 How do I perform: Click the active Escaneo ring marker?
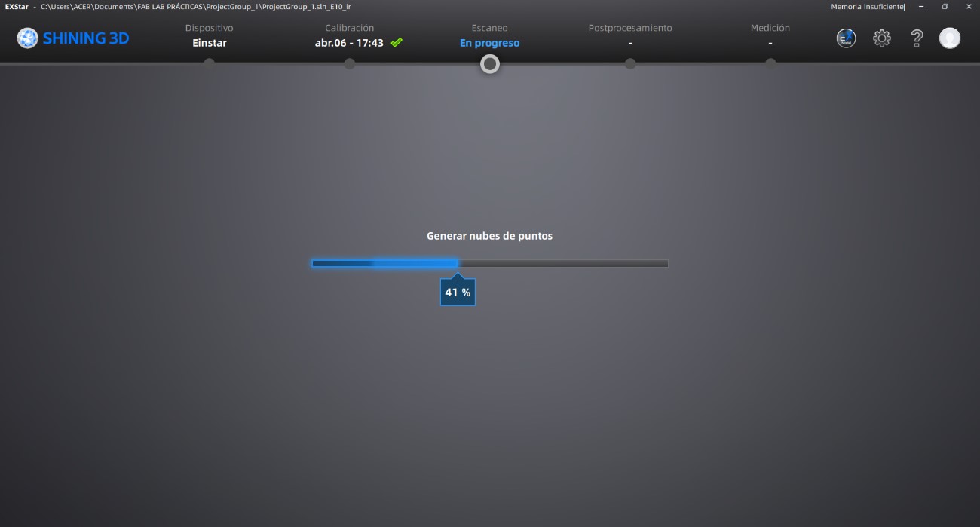pyautogui.click(x=490, y=64)
